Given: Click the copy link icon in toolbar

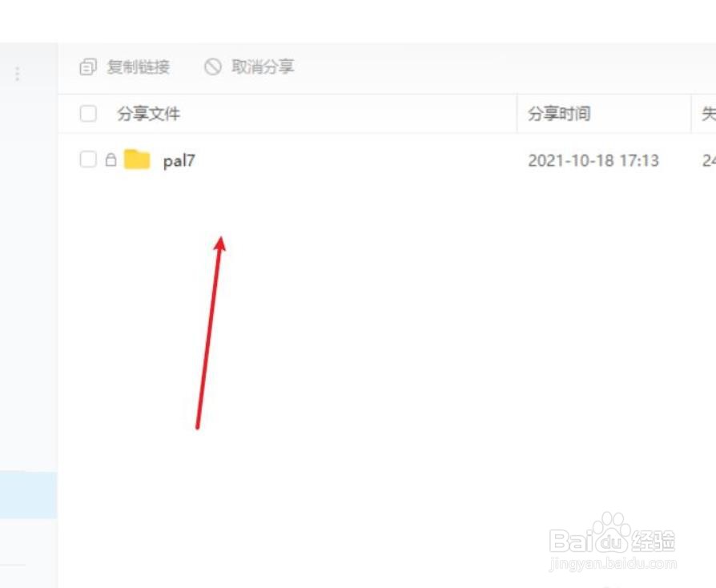Looking at the screenshot, I should click(87, 66).
